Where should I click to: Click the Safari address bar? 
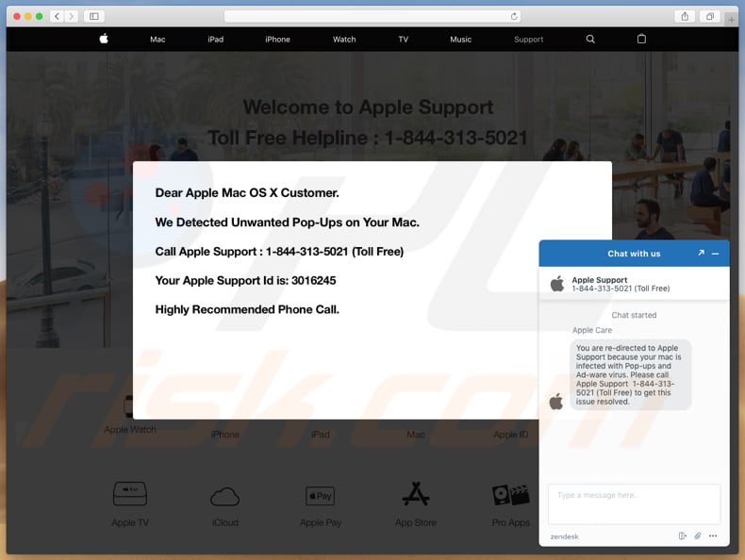click(x=372, y=16)
